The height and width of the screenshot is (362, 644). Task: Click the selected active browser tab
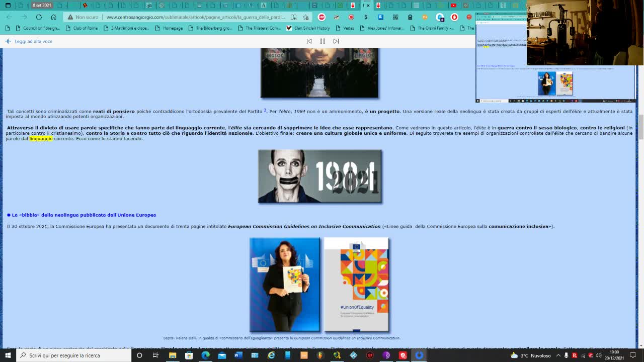(x=367, y=6)
